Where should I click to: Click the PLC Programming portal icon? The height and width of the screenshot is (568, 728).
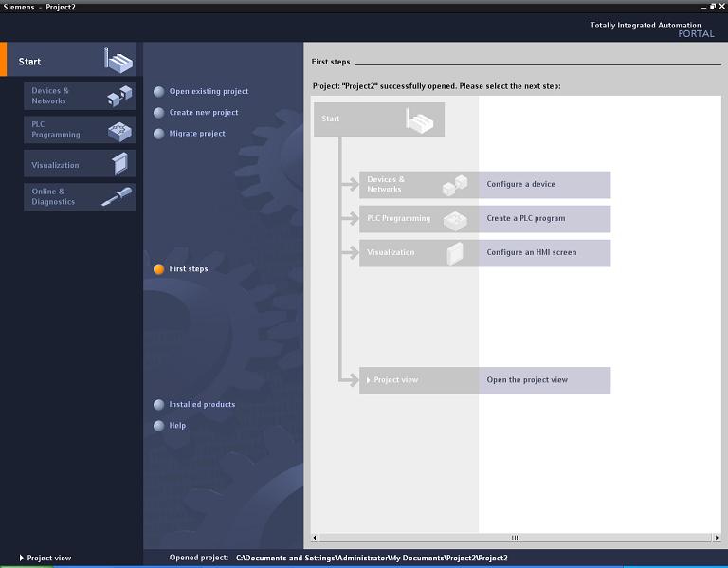tap(119, 130)
